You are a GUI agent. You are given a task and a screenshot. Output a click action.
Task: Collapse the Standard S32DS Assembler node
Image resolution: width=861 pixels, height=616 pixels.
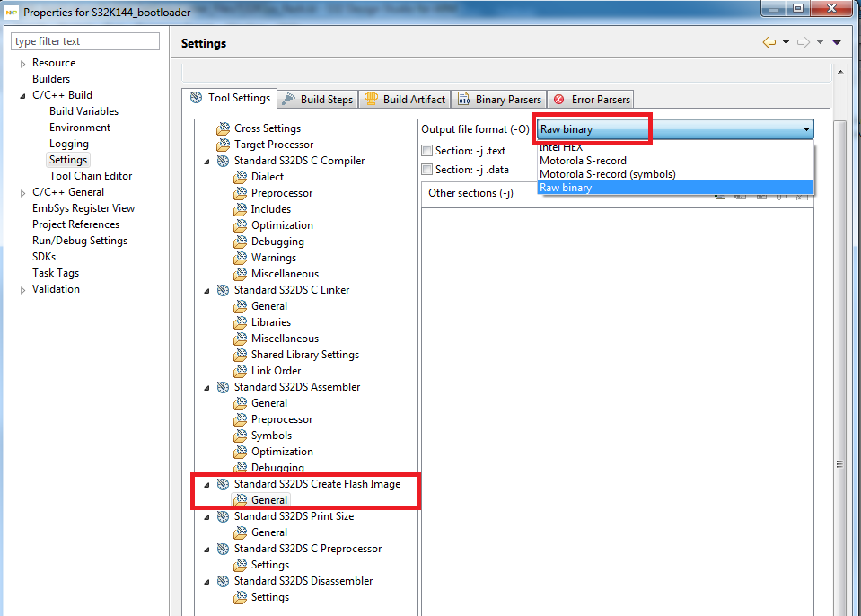click(x=207, y=388)
